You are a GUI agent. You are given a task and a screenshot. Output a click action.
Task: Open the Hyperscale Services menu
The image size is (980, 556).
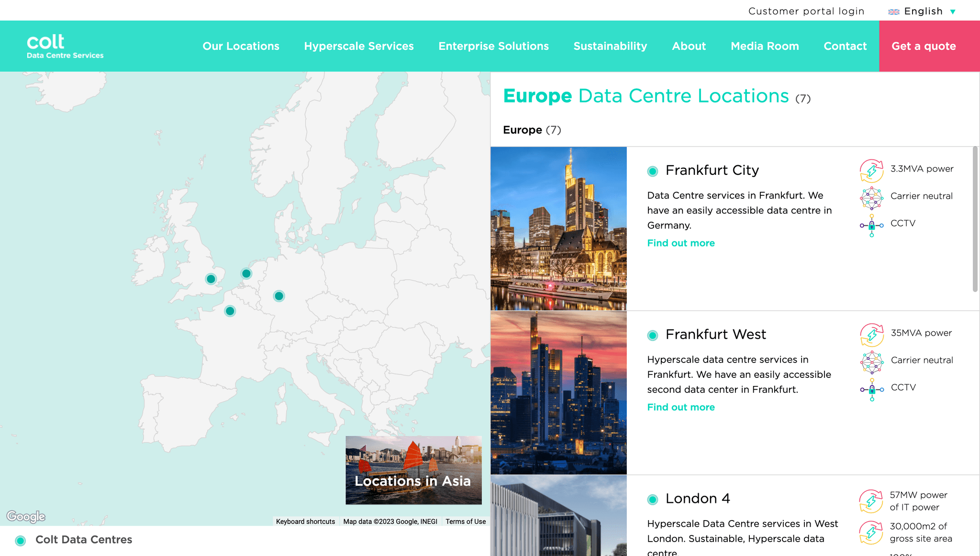point(359,46)
